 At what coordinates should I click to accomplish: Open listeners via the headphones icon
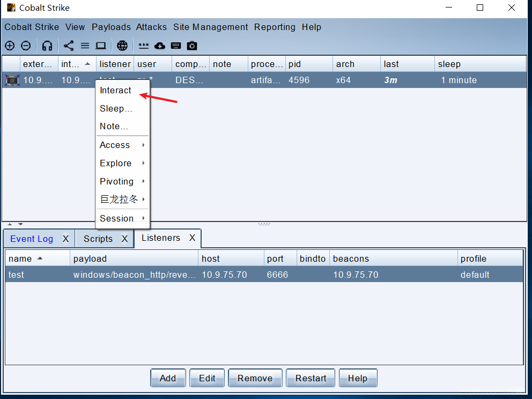tap(47, 46)
